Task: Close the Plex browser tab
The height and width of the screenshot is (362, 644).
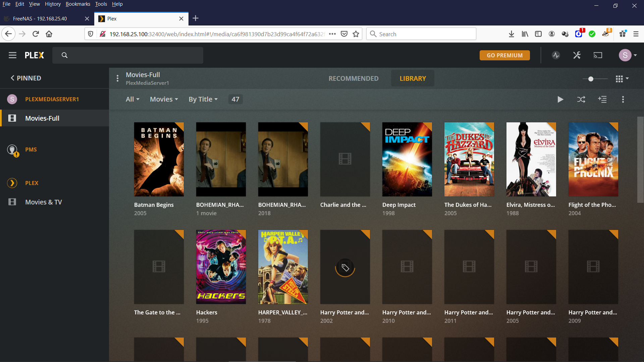Action: (x=181, y=19)
